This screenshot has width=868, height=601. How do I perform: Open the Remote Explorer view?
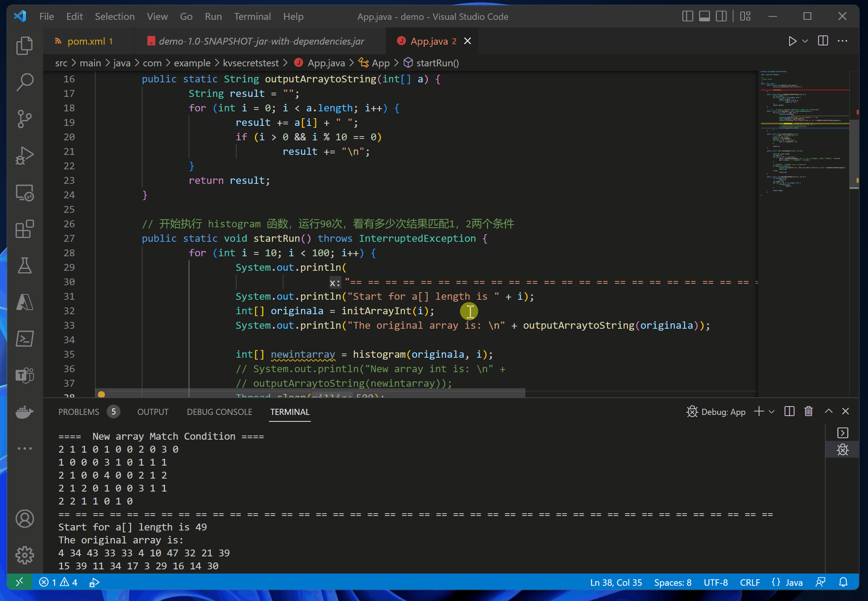point(25,193)
